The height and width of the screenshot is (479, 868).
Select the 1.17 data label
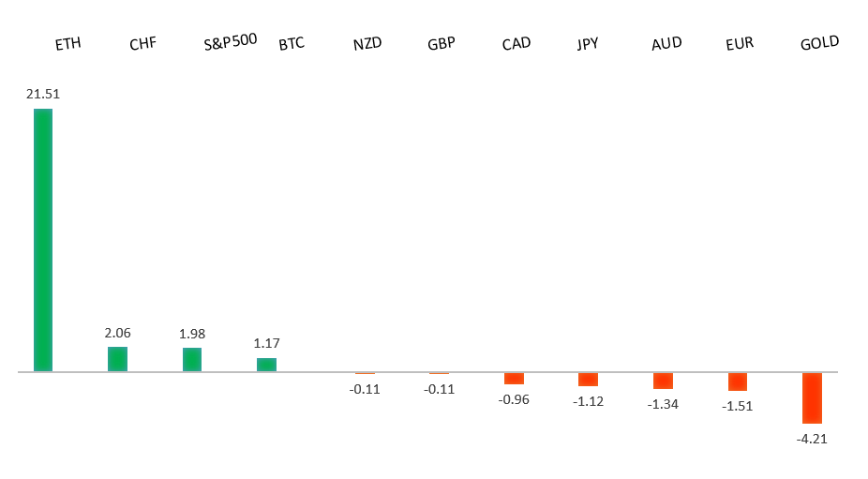[x=266, y=343]
